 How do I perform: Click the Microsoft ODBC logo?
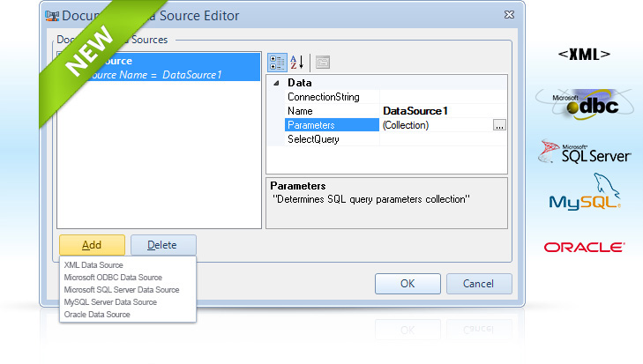[x=585, y=104]
